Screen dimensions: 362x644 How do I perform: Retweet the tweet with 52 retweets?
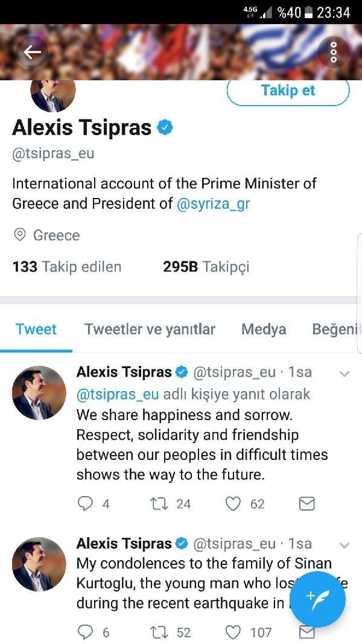(158, 632)
